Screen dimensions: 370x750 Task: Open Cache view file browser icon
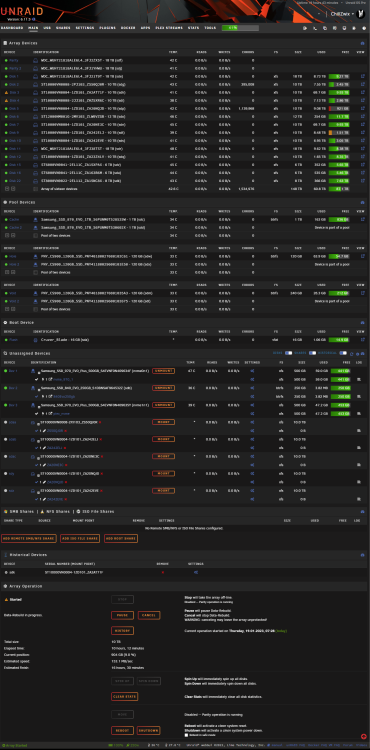click(362, 220)
